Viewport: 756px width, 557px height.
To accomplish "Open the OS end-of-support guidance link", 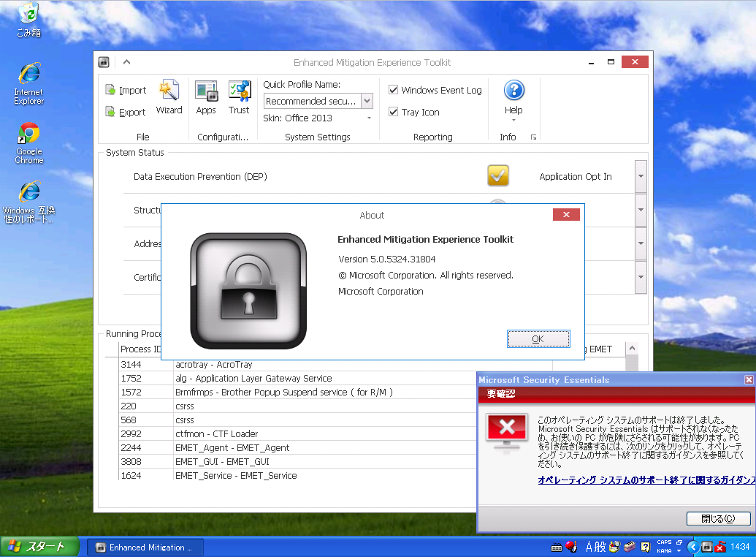I will tap(646, 480).
